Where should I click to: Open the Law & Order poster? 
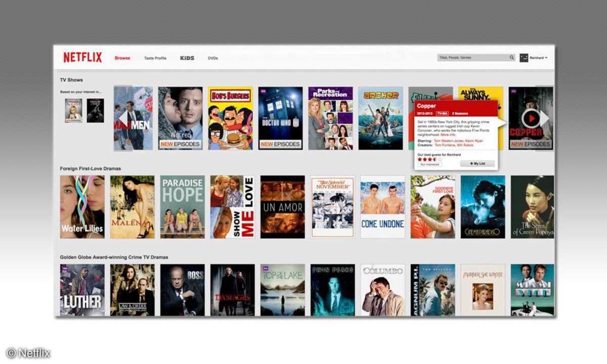[x=133, y=290]
